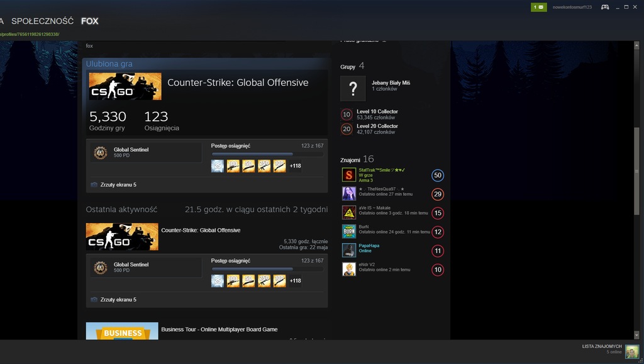Click camera icon in Zrzuty ekranu under Ulubiona gra
Viewport: 644px width, 364px height.
pos(94,185)
